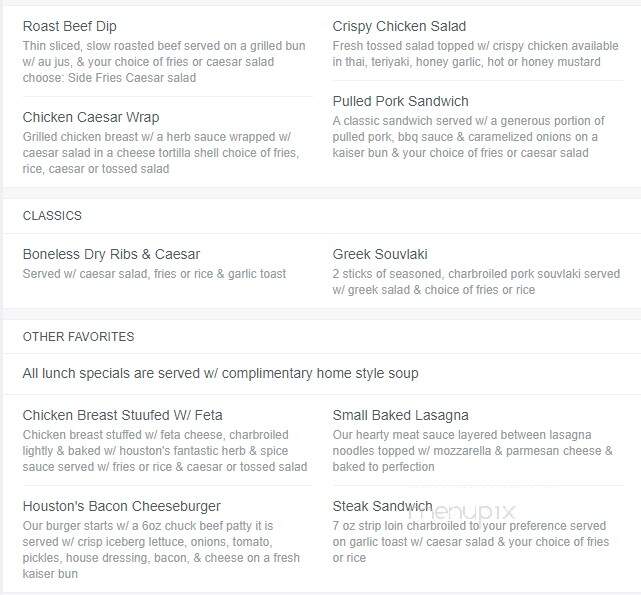Select the Crispy Chicken Salad title
Screen dimensions: 641x595
399,26
